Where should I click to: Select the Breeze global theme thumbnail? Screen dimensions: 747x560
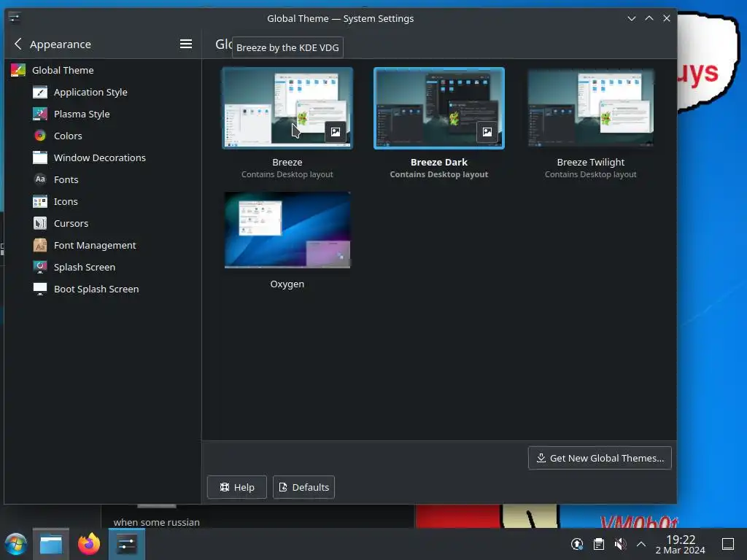click(x=287, y=108)
